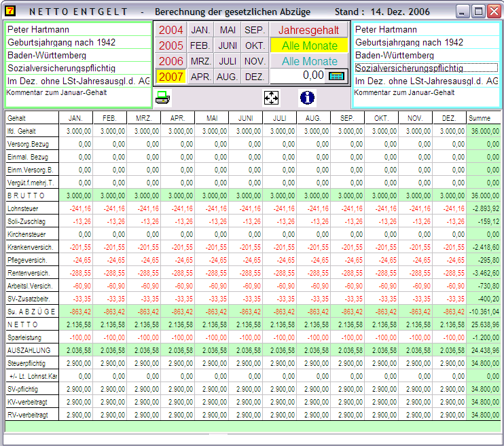Screen dimensions: 504x446
Task: Click the printer icon
Action: 163,97
